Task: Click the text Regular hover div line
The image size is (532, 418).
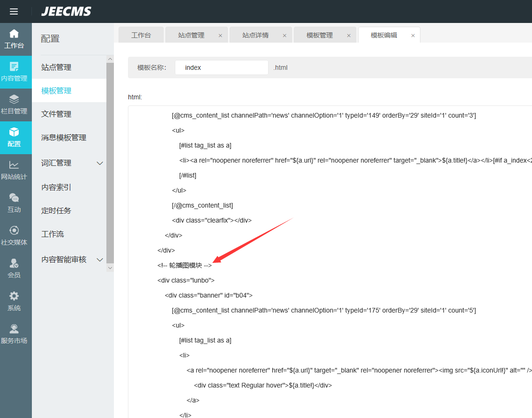Action: coord(263,385)
